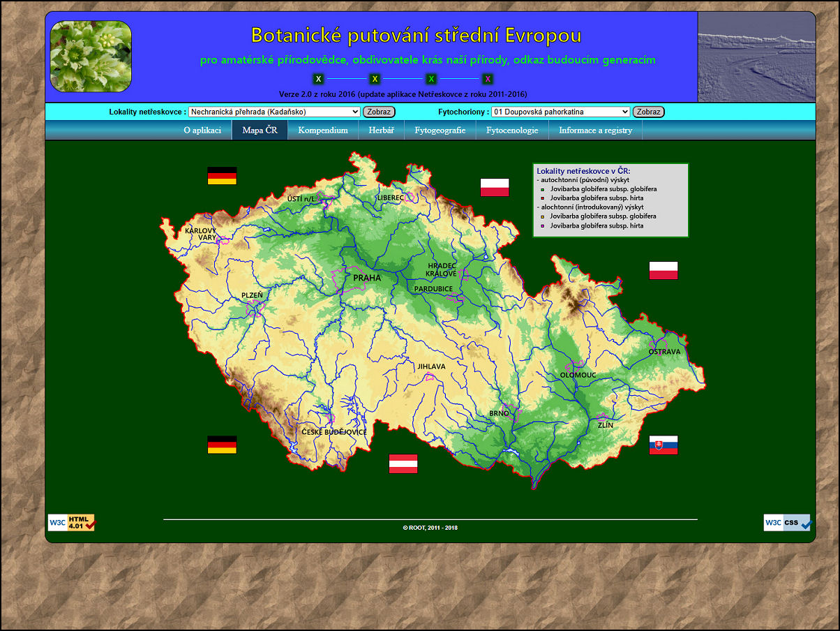
Task: Open the plant photo thumbnail in header
Action: click(x=91, y=57)
